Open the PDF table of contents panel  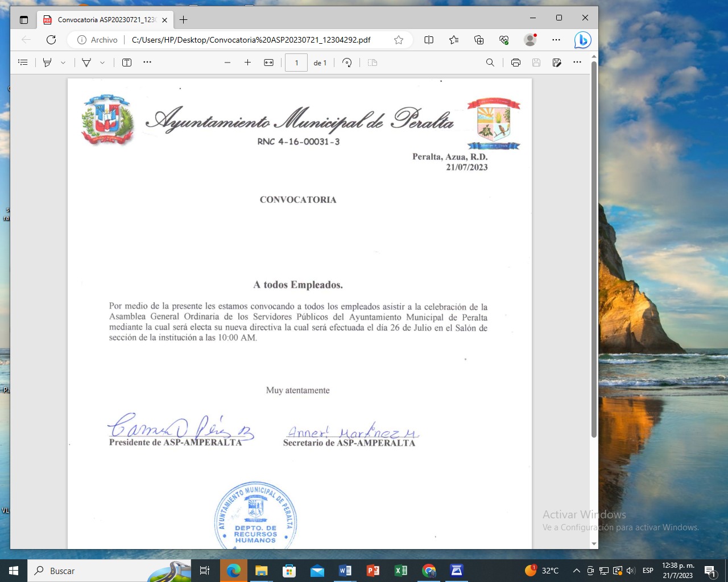tap(23, 63)
